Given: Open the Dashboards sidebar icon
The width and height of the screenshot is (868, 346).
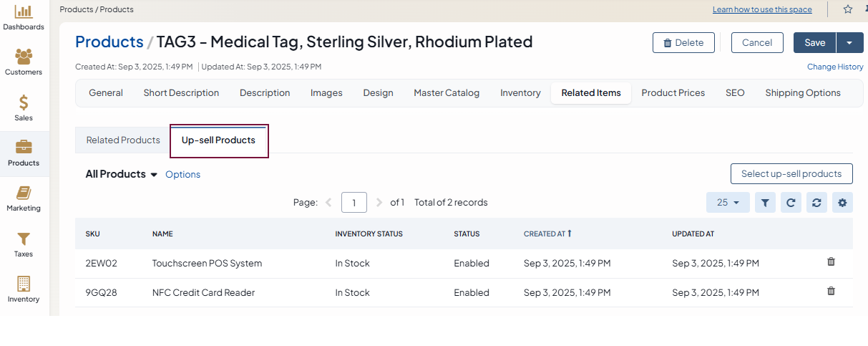Looking at the screenshot, I should coord(24,13).
